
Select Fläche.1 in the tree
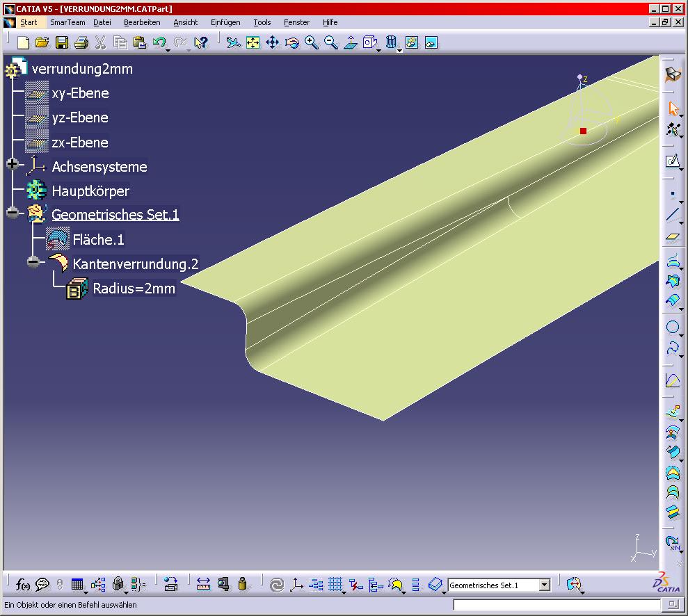point(98,240)
